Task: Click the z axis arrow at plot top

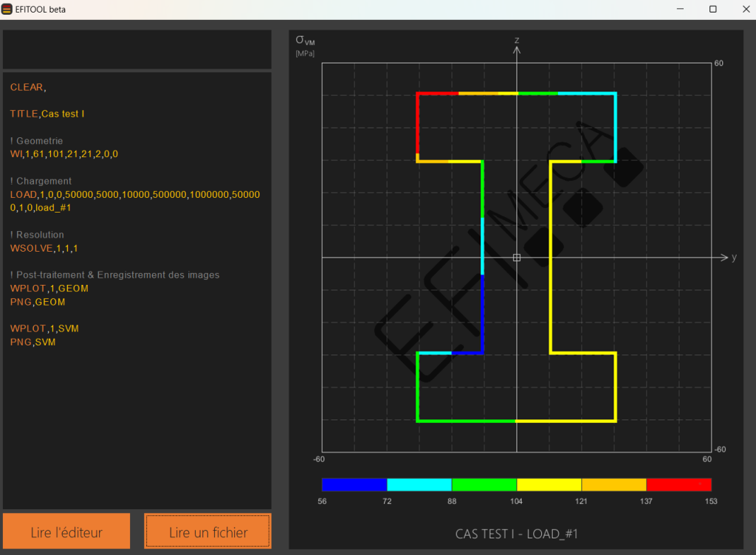Action: [x=516, y=49]
